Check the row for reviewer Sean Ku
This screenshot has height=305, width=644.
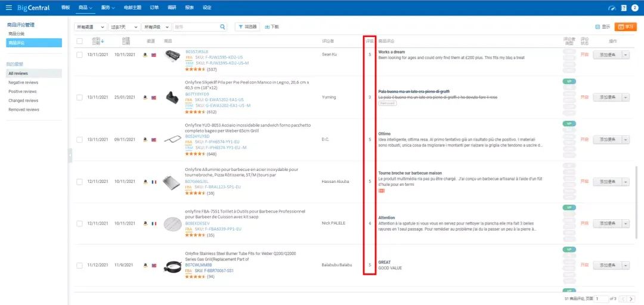(x=80, y=55)
